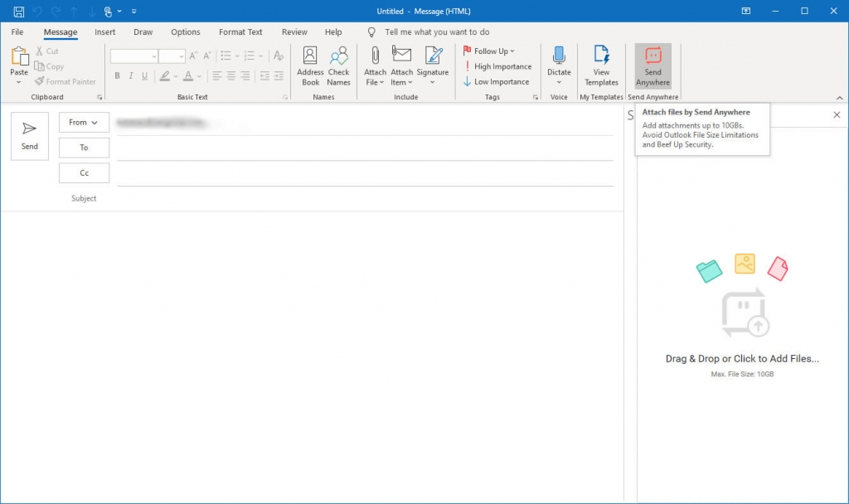Open the From dropdown
The height and width of the screenshot is (504, 849).
click(84, 122)
